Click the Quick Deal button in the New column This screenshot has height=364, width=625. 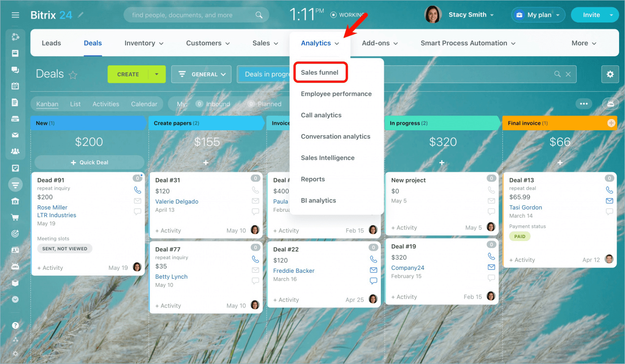coord(89,162)
